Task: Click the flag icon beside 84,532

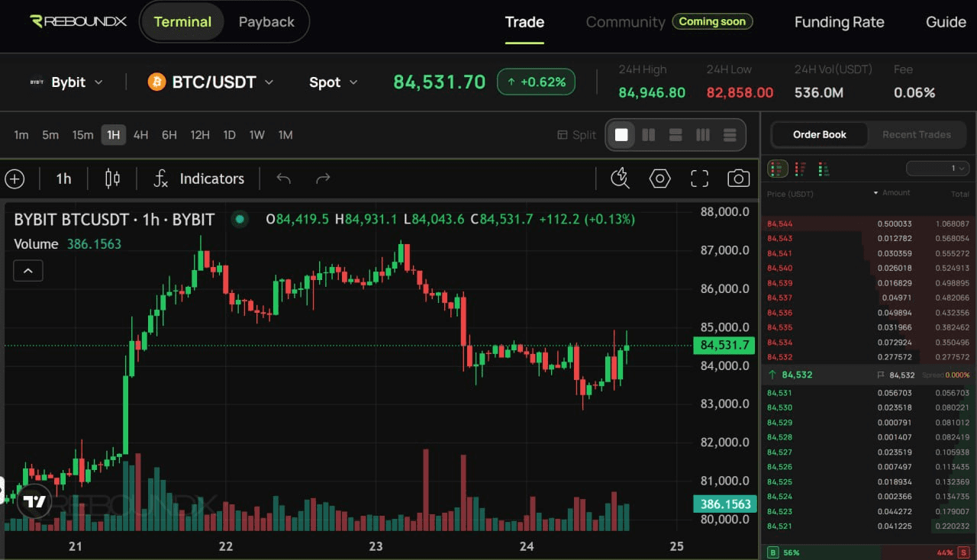Action: 881,375
